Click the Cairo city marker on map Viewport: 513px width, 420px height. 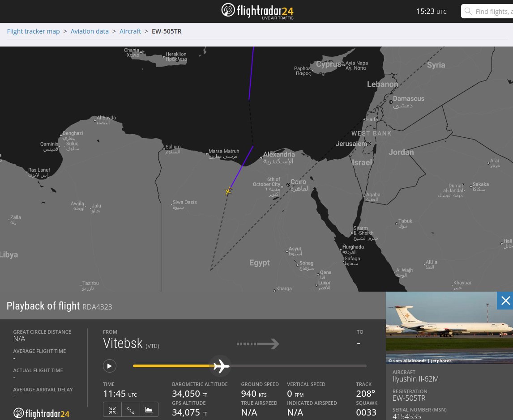pos(288,185)
